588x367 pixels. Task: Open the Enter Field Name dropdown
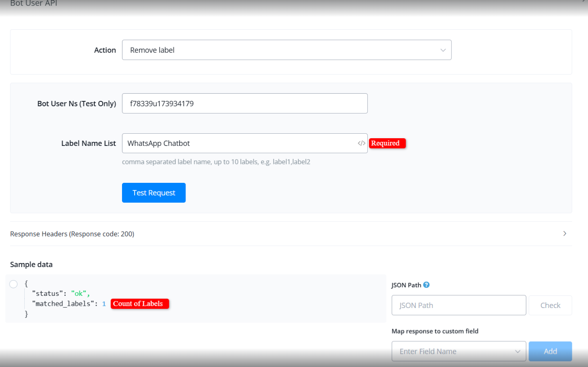pos(458,351)
